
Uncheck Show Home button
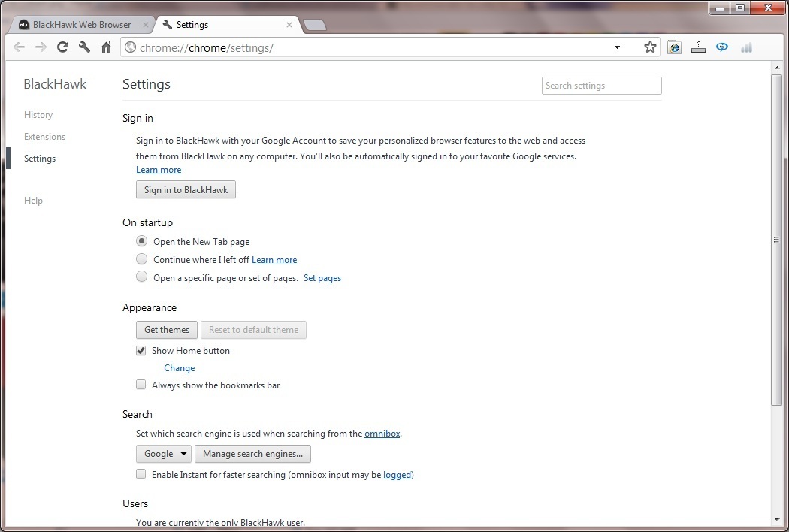(x=141, y=351)
